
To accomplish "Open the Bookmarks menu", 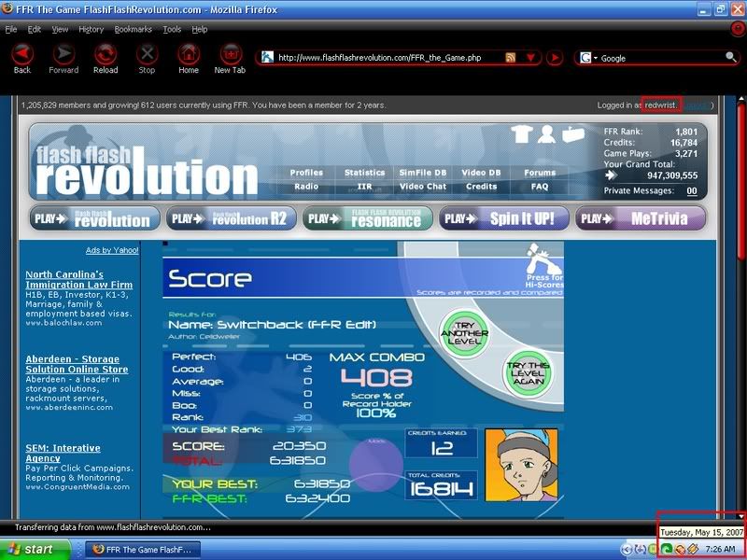I will 133,29.
